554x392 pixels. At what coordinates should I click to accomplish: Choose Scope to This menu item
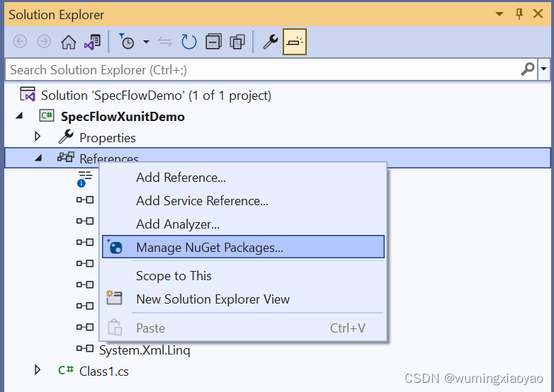[x=243, y=276]
